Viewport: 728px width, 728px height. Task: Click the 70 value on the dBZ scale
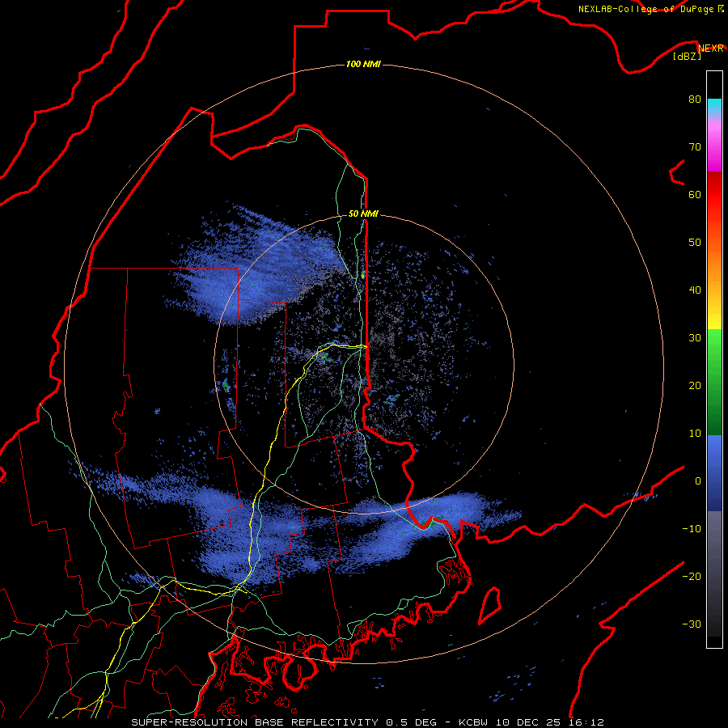[x=695, y=147]
